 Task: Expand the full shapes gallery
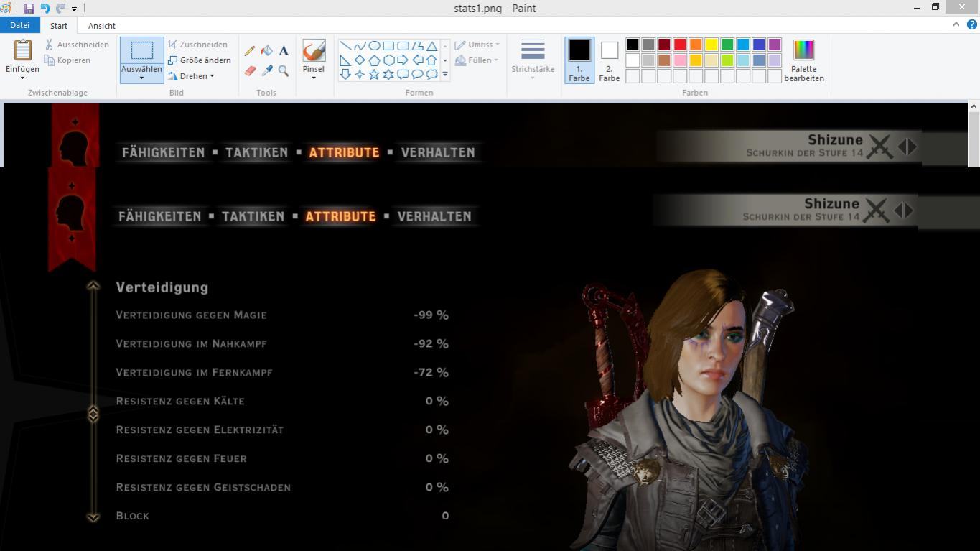click(445, 74)
